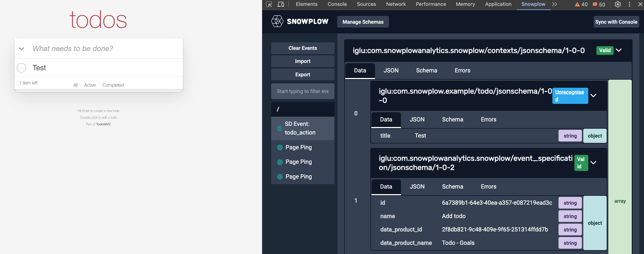Open top-level Schema tab of contexts
Viewport: 644px width, 254px height.
point(427,70)
